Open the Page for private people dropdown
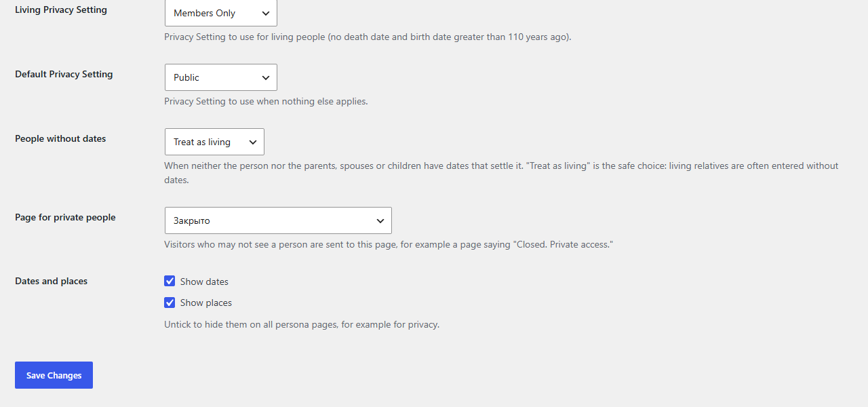The height and width of the screenshot is (407, 868). tap(278, 220)
